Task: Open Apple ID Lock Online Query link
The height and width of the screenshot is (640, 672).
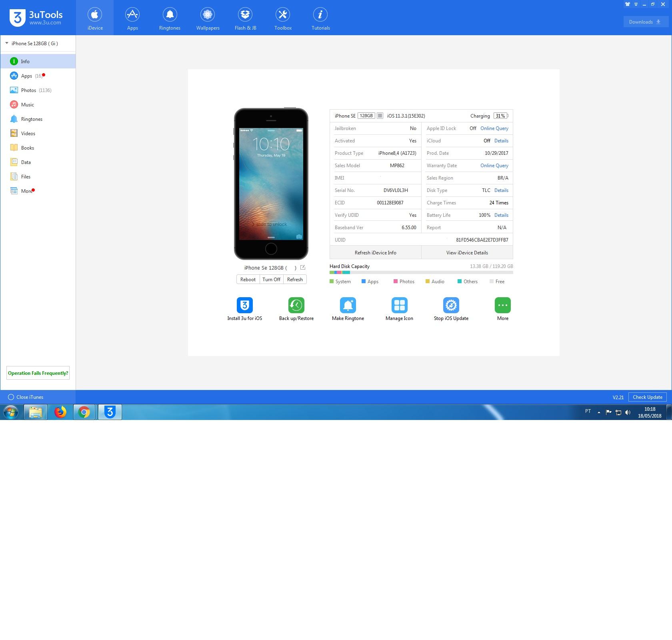Action: (494, 128)
